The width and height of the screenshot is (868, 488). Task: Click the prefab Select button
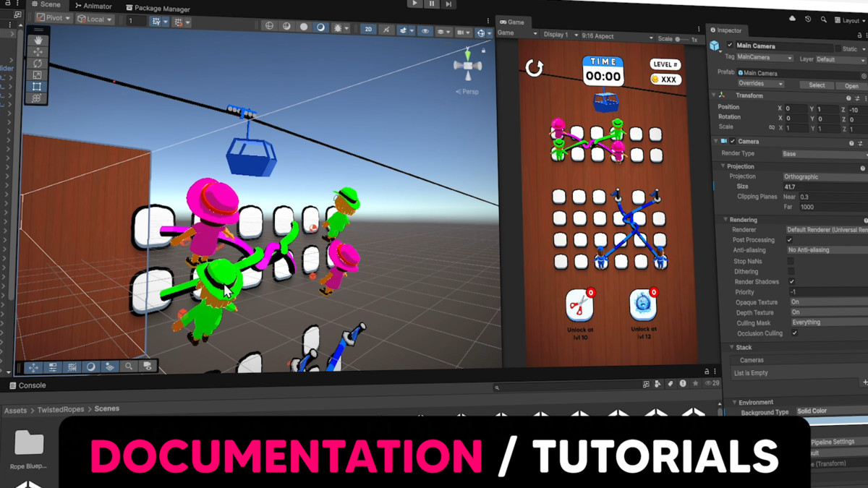coord(817,85)
